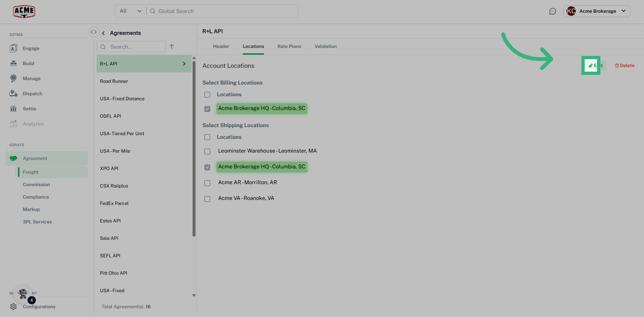Image resolution: width=644 pixels, height=317 pixels.
Task: Click the sort arrow beside agreement search
Action: tap(172, 47)
